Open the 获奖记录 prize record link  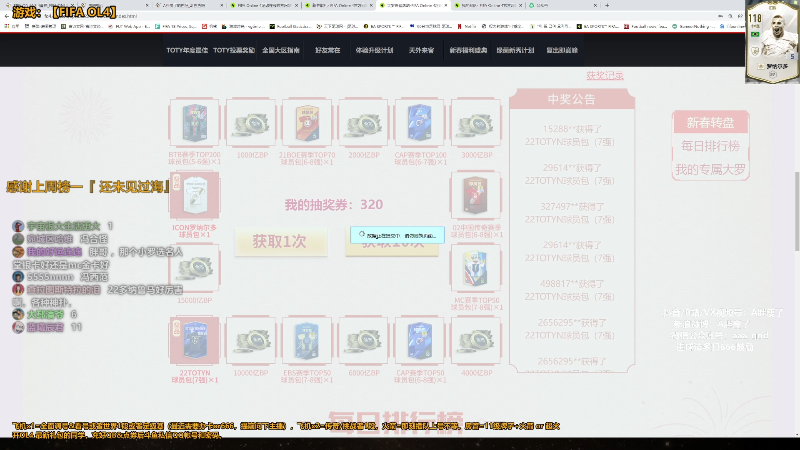pyautogui.click(x=605, y=76)
